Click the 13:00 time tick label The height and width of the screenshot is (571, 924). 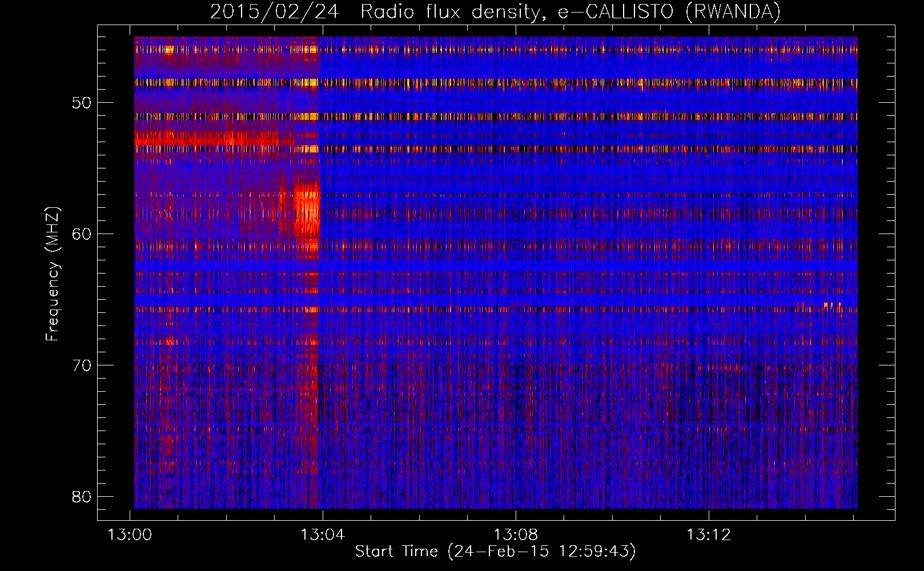130,535
